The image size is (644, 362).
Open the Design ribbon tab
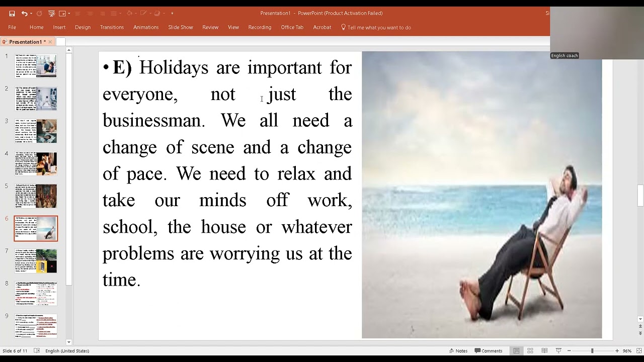(83, 27)
